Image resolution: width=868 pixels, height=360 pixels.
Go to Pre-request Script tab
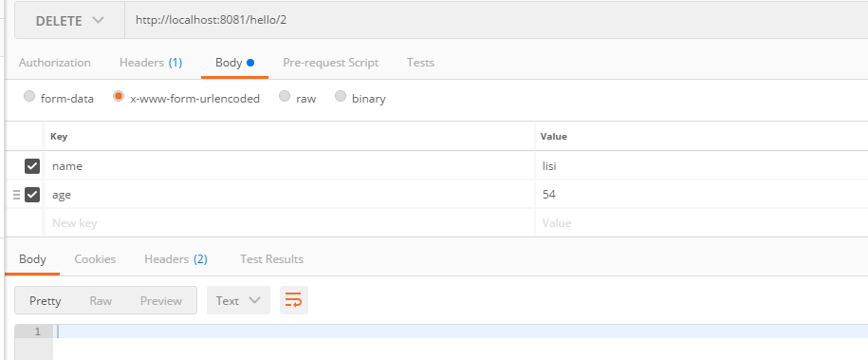330,63
